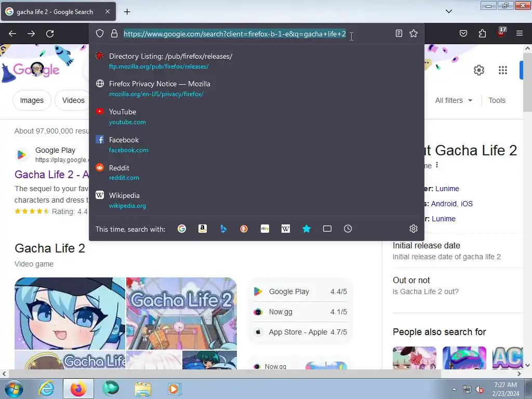Viewport: 532px width, 399px height.
Task: Open blue-haired Gacha character thumbnail
Action: click(70, 313)
